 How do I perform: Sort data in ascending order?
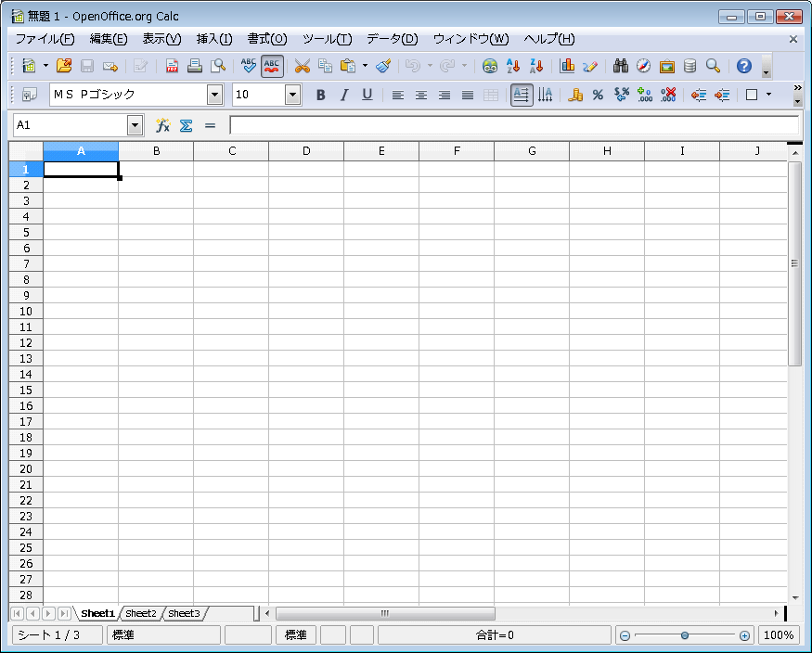(512, 66)
